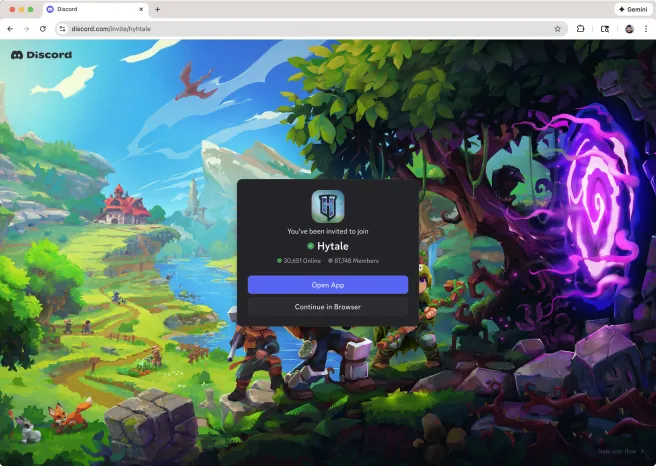Viewport: 656px width, 466px height.
Task: Choose Continue in Browser
Action: 328,307
